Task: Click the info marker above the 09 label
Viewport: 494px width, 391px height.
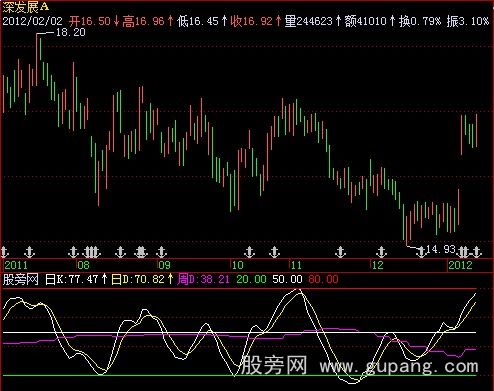Action: (161, 252)
